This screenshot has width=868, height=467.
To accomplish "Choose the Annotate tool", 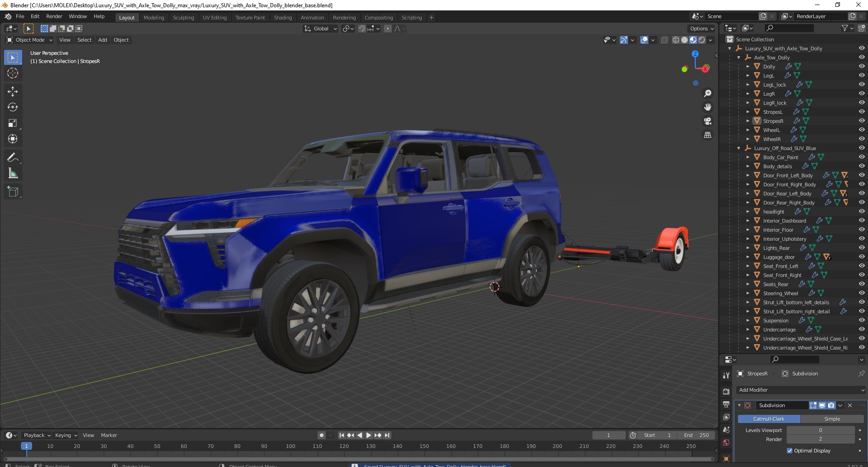I will pos(13,158).
